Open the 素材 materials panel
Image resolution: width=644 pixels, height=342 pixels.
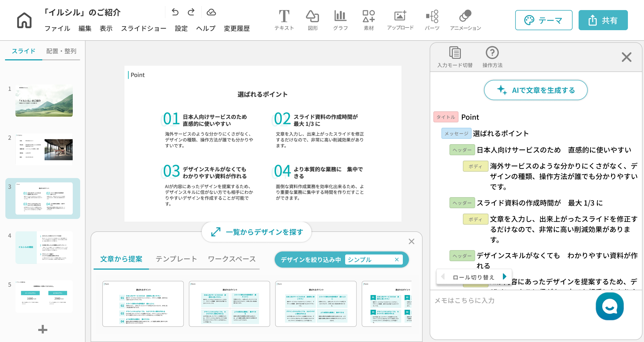click(x=369, y=20)
